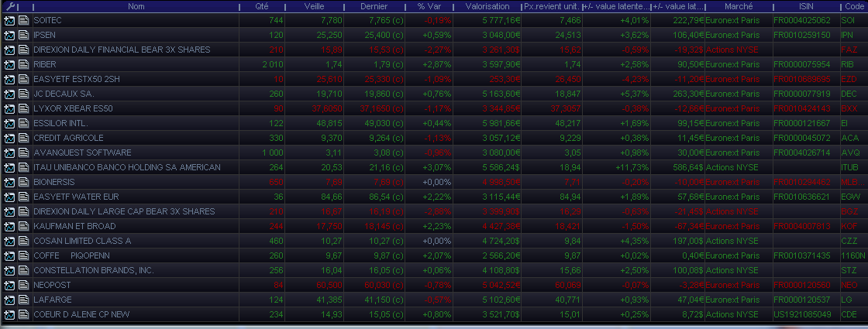Click ISIN FR0010259150 in IPSEN row
868x329 pixels.
pos(803,35)
